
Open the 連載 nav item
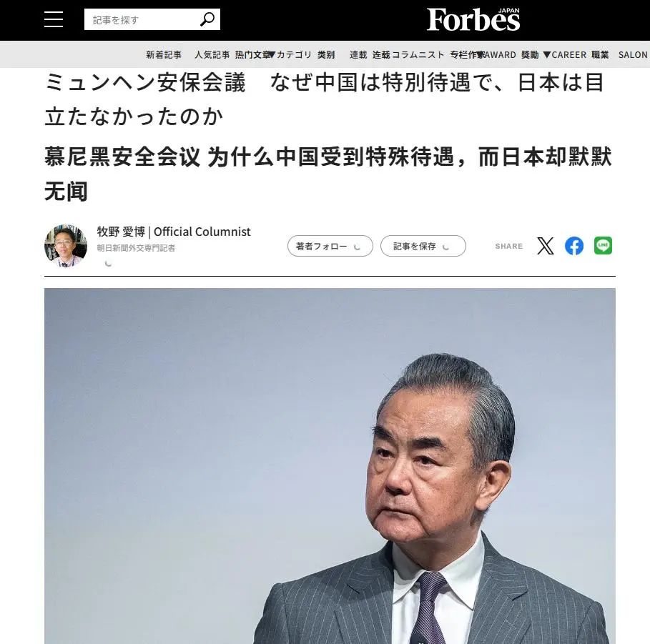[358, 55]
